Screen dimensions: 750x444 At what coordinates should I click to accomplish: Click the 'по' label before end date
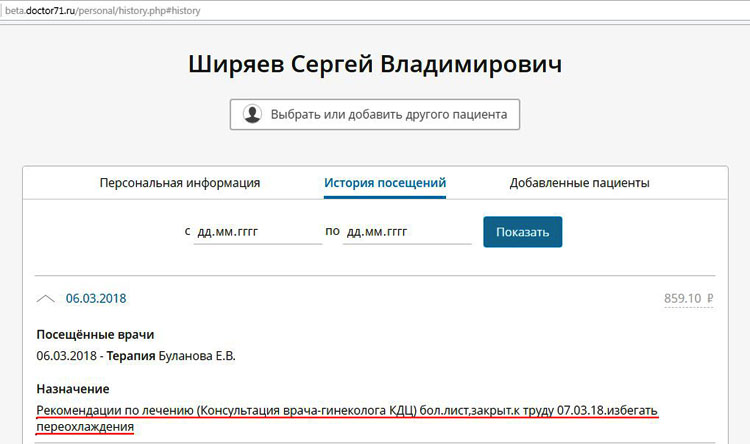[x=332, y=232]
